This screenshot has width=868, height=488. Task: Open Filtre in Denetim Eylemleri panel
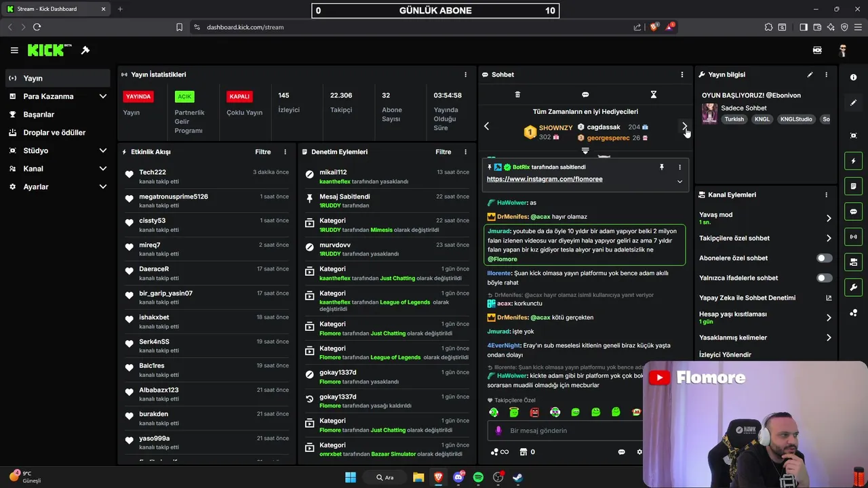coord(443,152)
